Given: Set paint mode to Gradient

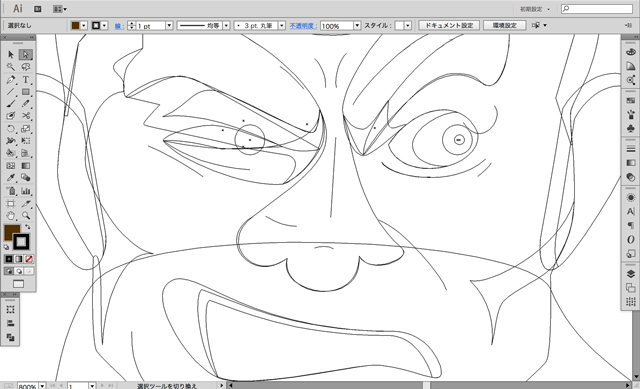Looking at the screenshot, I should tap(19, 259).
